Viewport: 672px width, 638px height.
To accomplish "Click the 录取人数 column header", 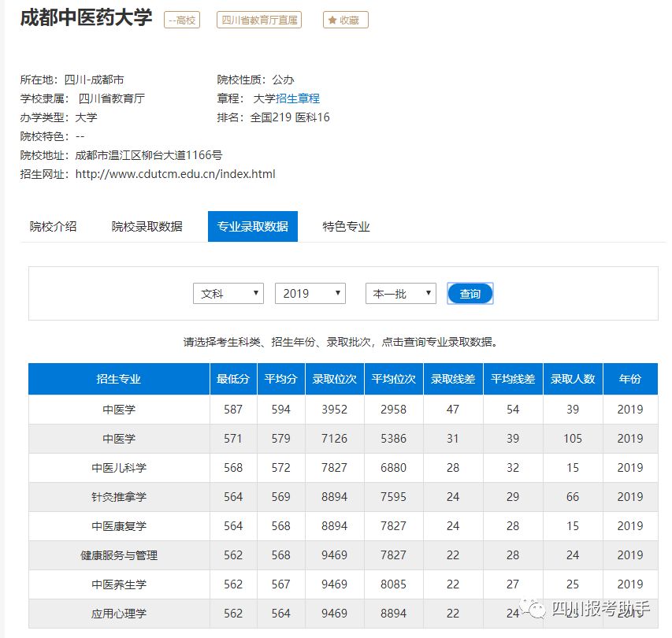I will click(573, 379).
